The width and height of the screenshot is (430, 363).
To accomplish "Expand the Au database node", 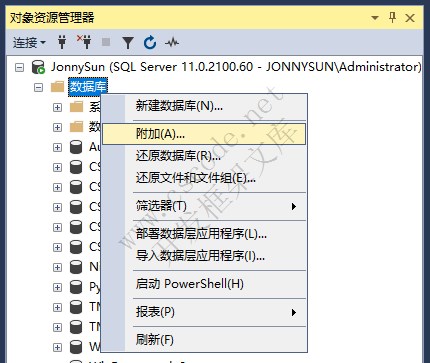I will click(x=57, y=148).
